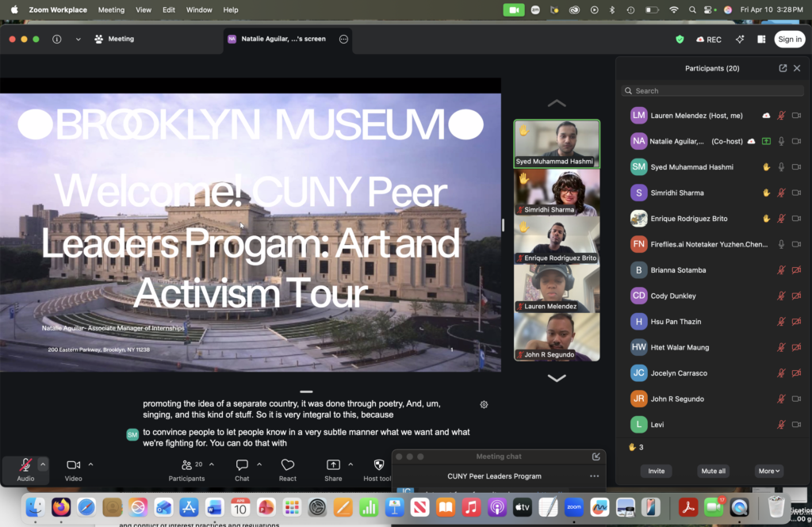This screenshot has height=527, width=812.
Task: Expand chevron next to meeting info
Action: tap(79, 39)
